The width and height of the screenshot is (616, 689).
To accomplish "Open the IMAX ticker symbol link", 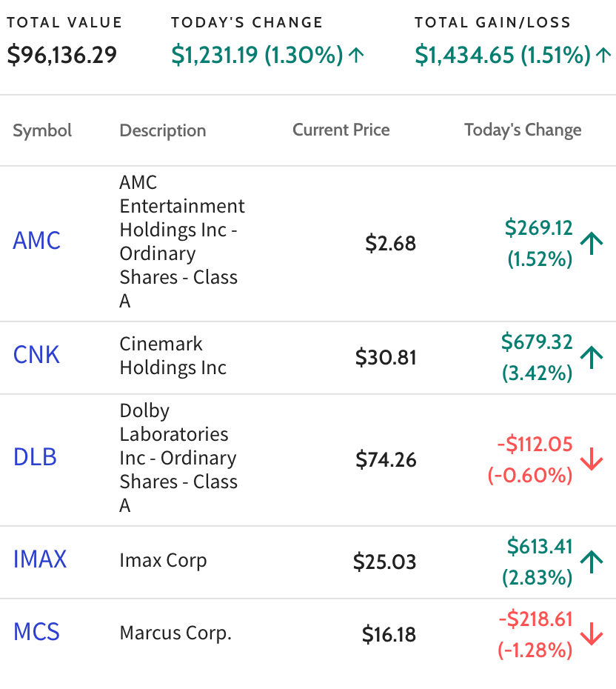I will [x=40, y=559].
